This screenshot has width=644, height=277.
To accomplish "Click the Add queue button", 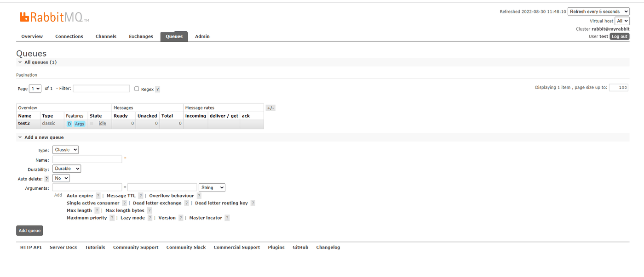I will (29, 231).
